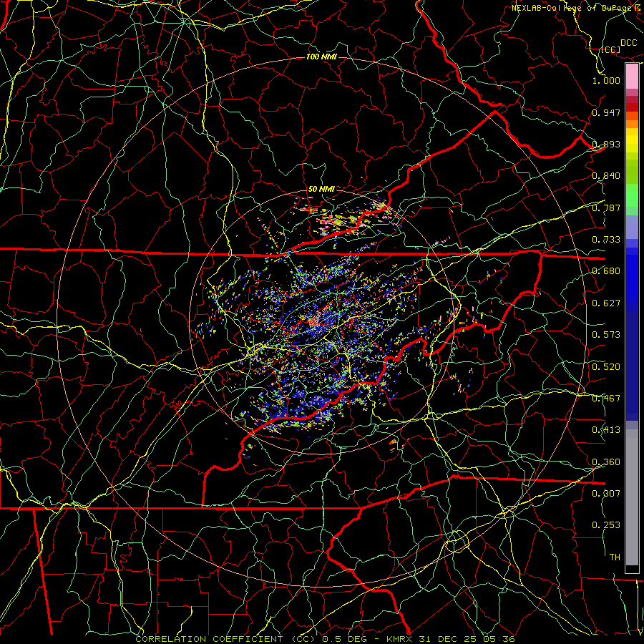Select the 0.787 color scale value

pyautogui.click(x=606, y=208)
